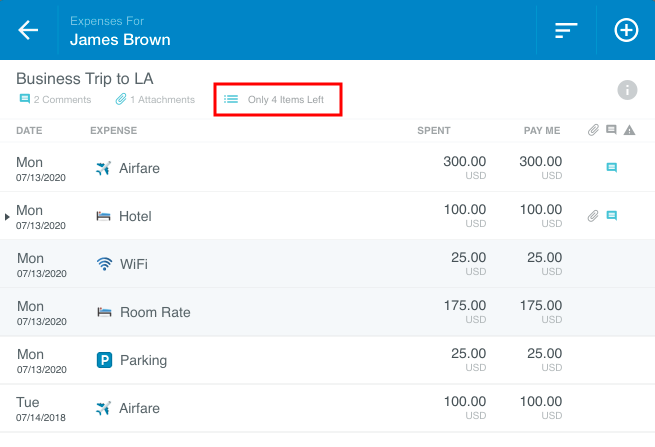Click the warning triangle column header
The width and height of the screenshot is (655, 447).
(x=629, y=130)
